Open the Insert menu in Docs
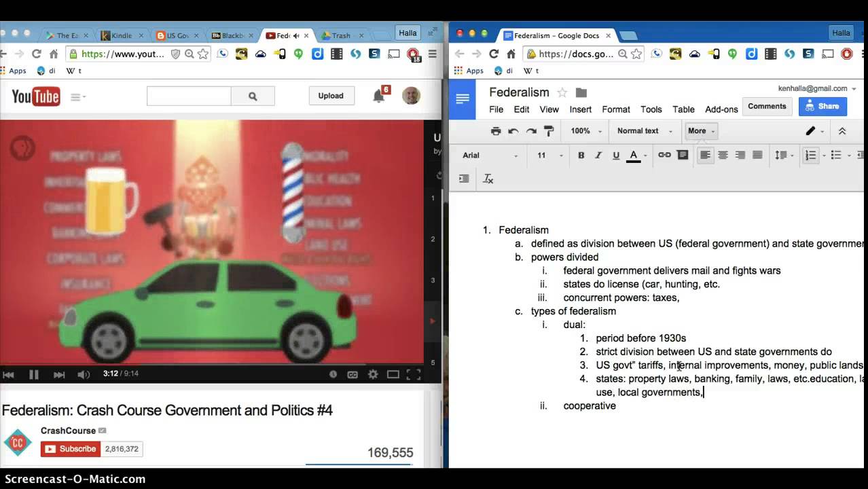 (x=580, y=109)
